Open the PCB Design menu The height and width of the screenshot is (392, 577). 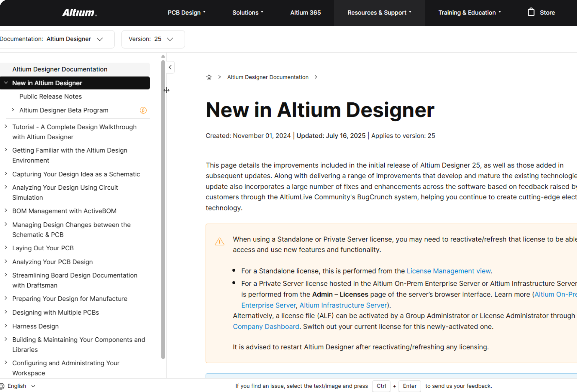tap(186, 13)
